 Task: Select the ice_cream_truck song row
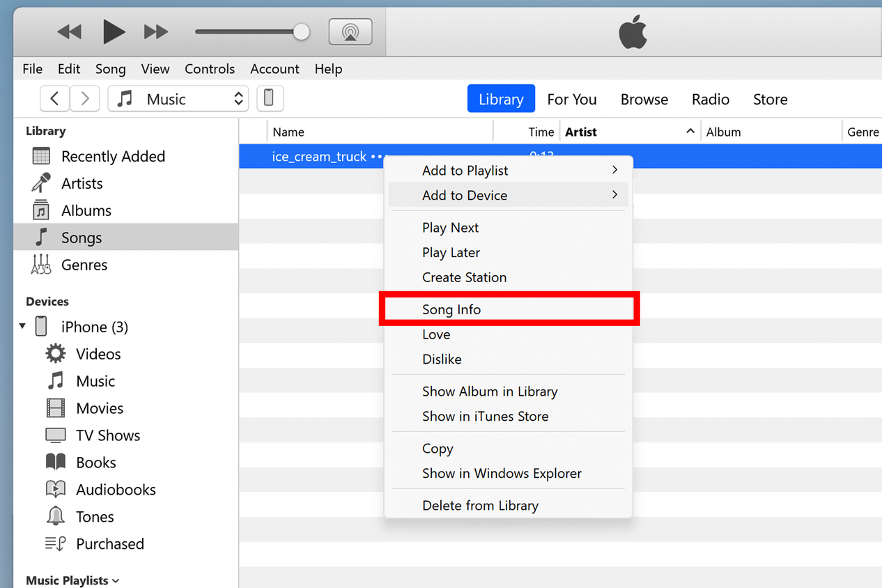click(560, 156)
